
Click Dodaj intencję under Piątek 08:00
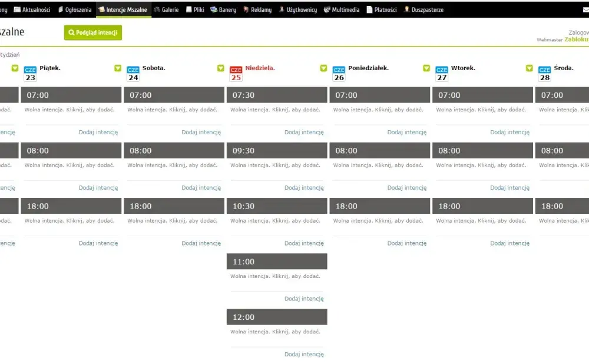pos(98,188)
